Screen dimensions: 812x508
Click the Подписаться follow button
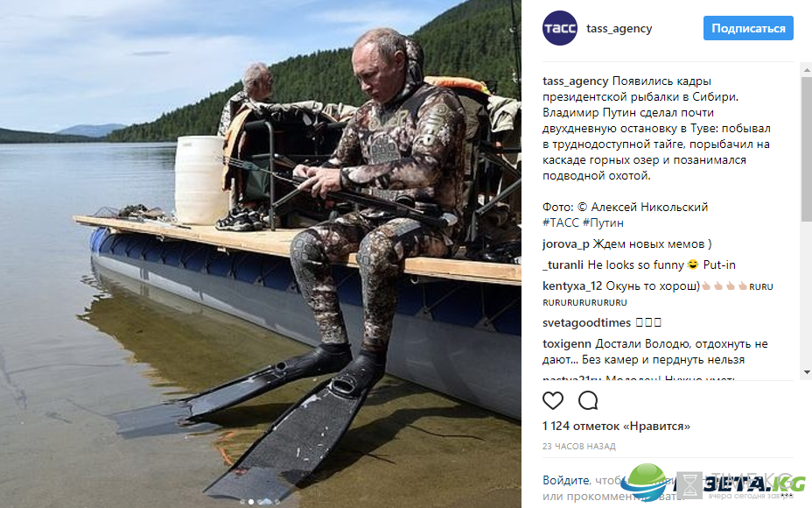click(748, 28)
